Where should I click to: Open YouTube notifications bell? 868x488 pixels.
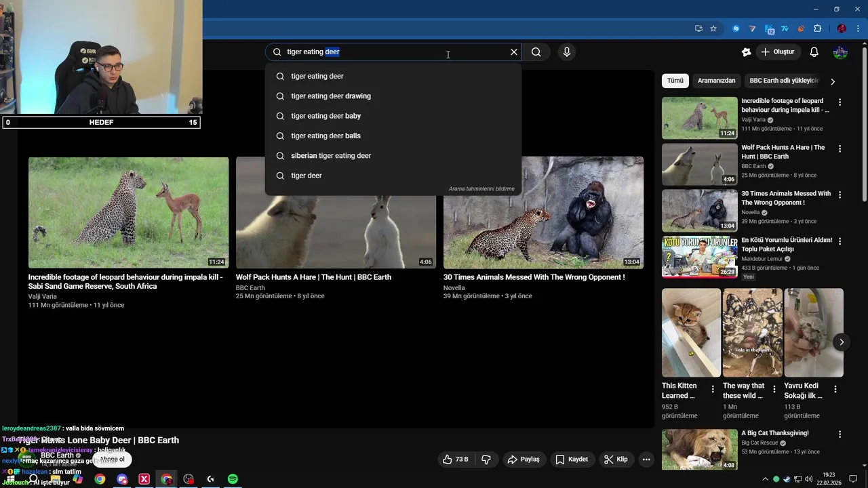[814, 52]
